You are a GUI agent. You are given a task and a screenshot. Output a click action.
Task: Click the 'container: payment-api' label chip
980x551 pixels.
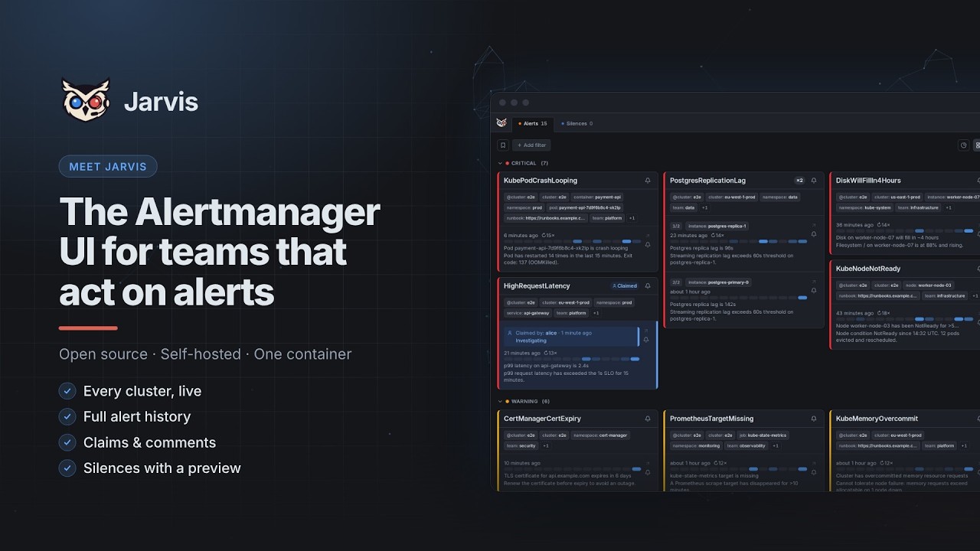click(597, 197)
